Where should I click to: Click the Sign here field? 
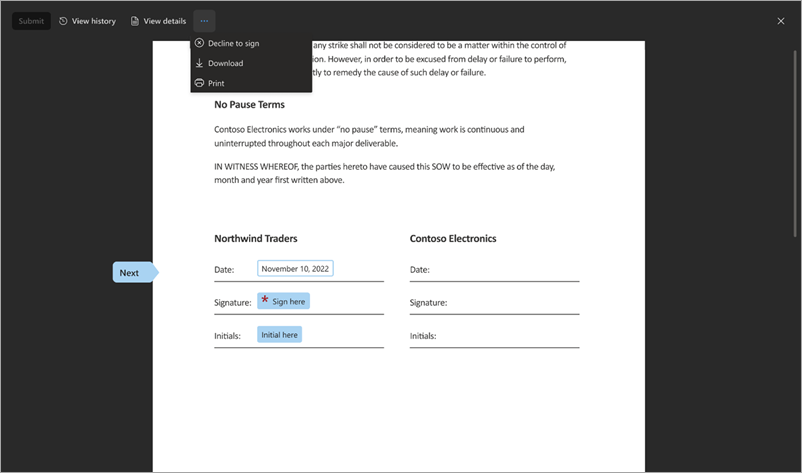pos(283,301)
